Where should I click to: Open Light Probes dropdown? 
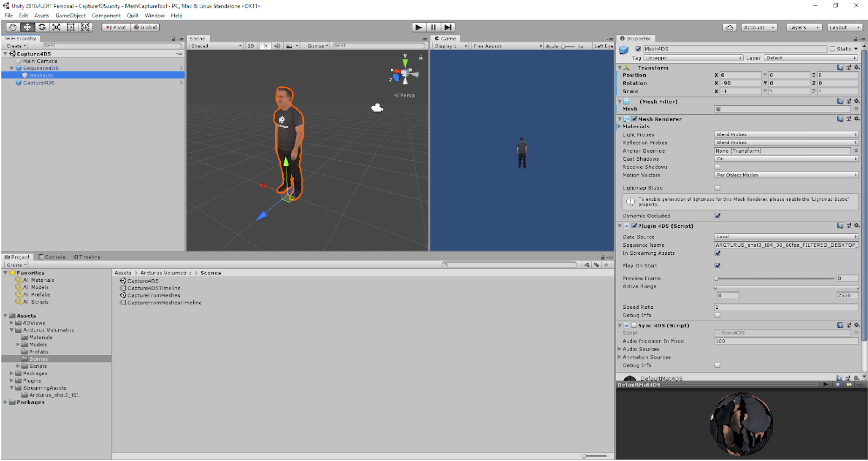point(786,134)
